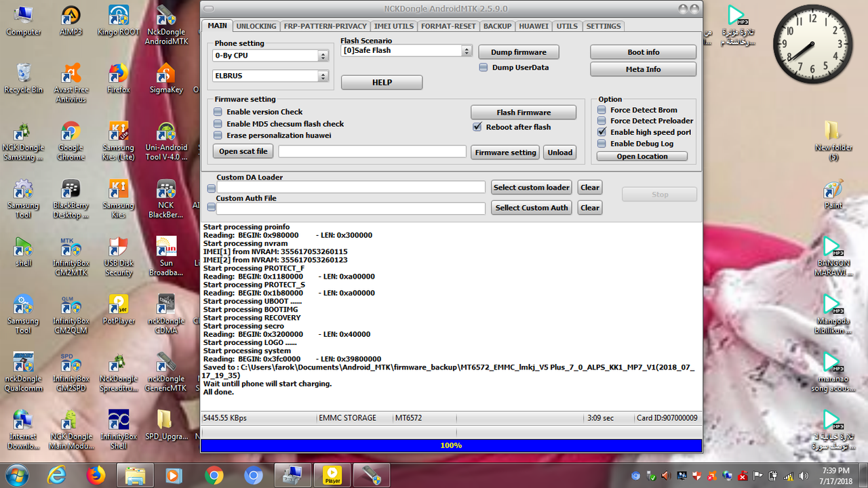Click the Boot info button
868x488 pixels.
[x=643, y=52]
